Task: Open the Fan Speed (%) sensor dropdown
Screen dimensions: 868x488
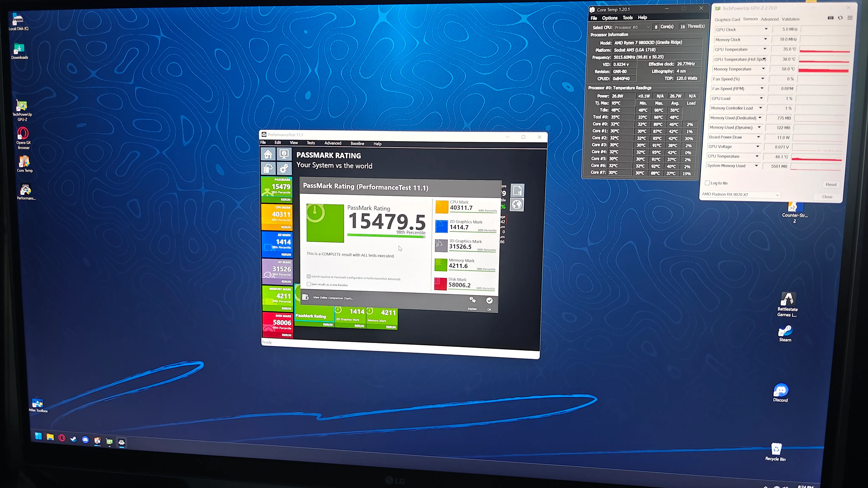Action: tap(762, 78)
